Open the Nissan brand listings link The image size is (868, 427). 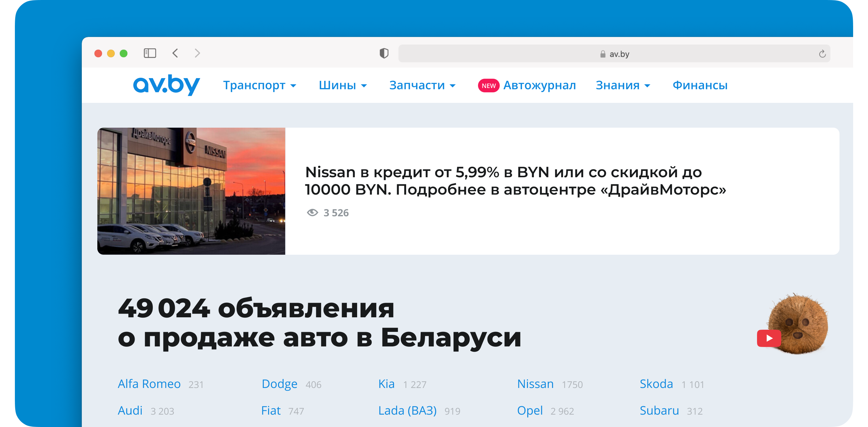pos(535,384)
